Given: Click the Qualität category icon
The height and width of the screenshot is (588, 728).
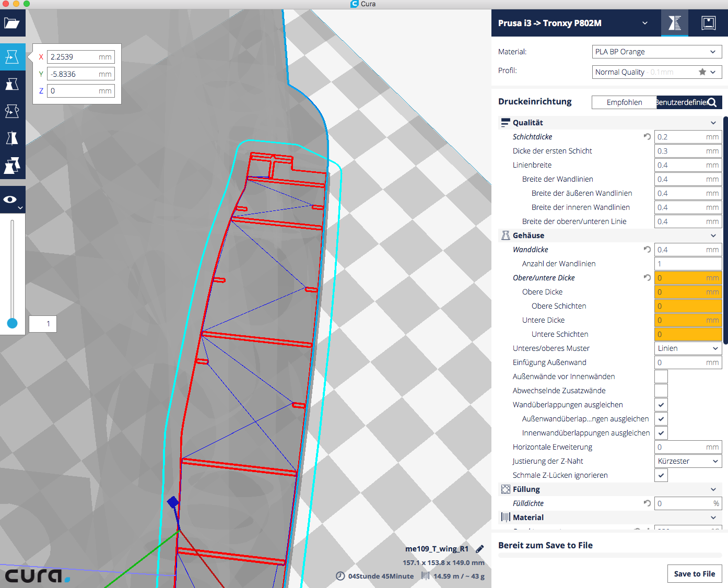Looking at the screenshot, I should click(x=505, y=123).
